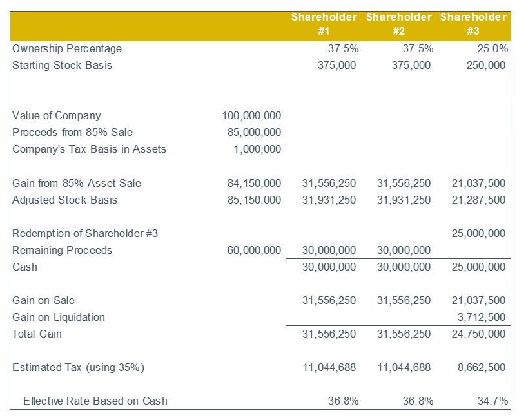Image resolution: width=526 pixels, height=420 pixels.
Task: Click Shareholder #3 Total Gain 24,750,000
Action: click(478, 334)
